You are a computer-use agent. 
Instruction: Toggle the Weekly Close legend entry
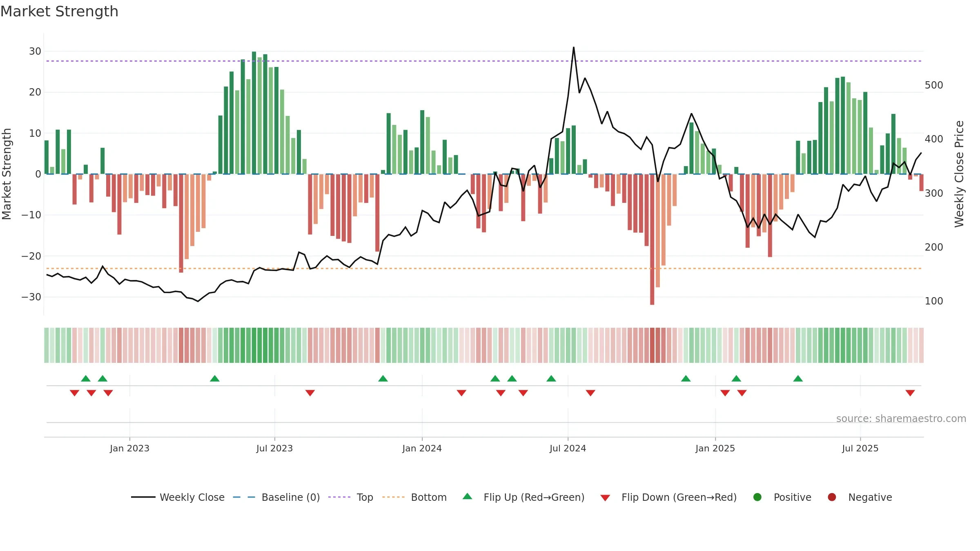(178, 497)
